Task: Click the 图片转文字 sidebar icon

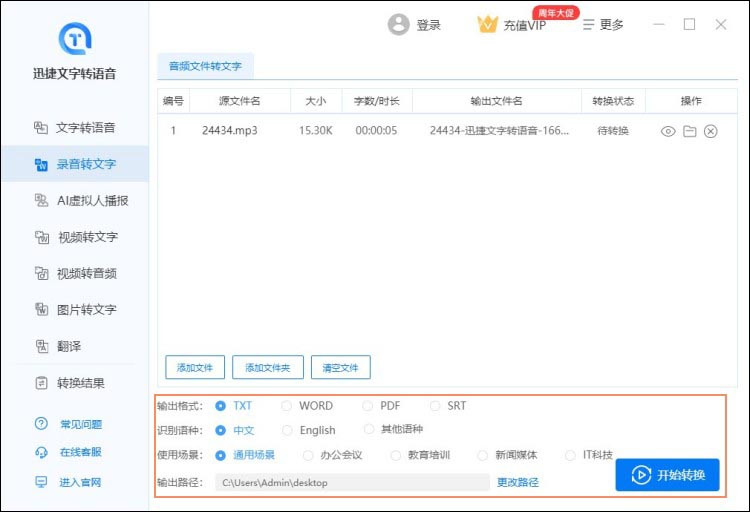Action: point(42,310)
